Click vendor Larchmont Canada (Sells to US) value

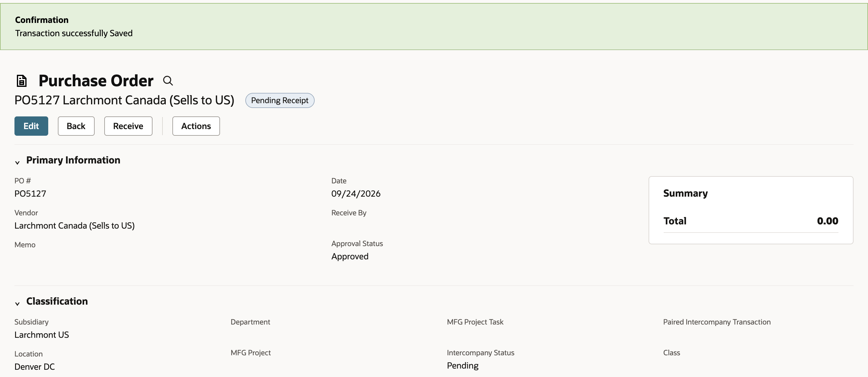point(74,226)
